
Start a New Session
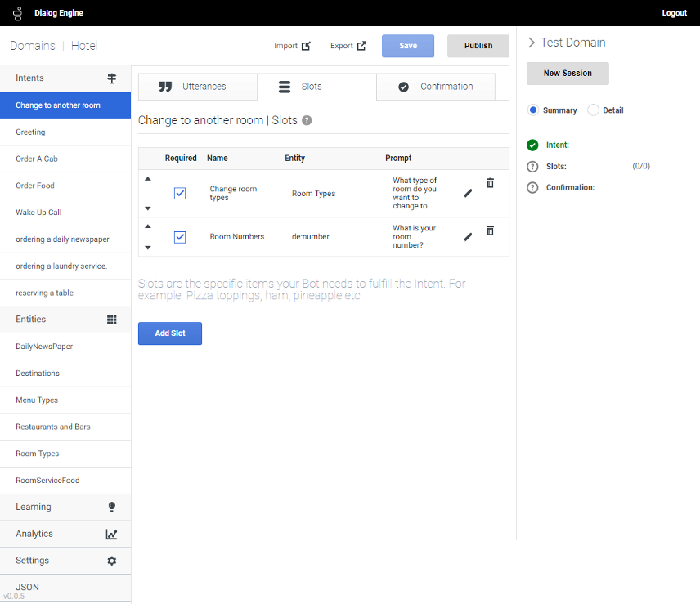tap(568, 74)
